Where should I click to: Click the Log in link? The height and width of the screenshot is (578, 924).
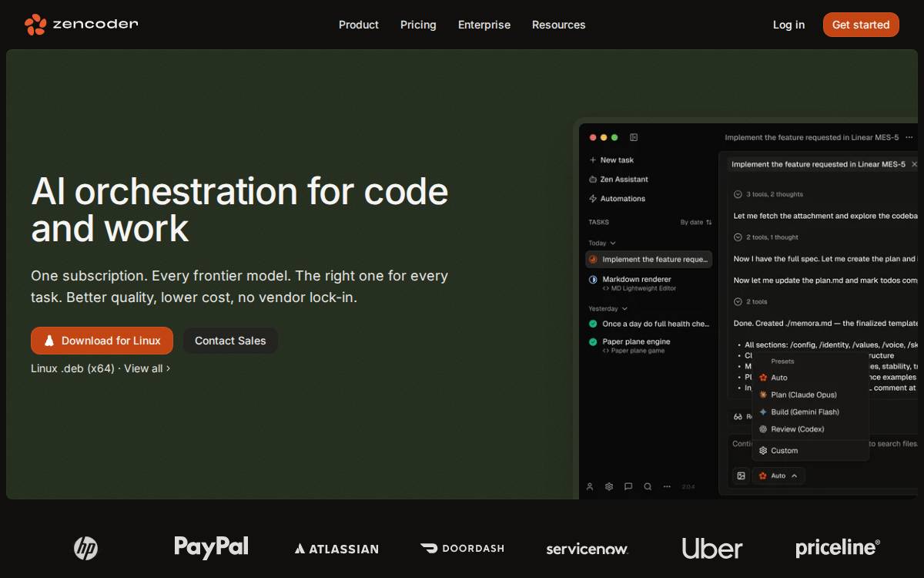tap(788, 25)
